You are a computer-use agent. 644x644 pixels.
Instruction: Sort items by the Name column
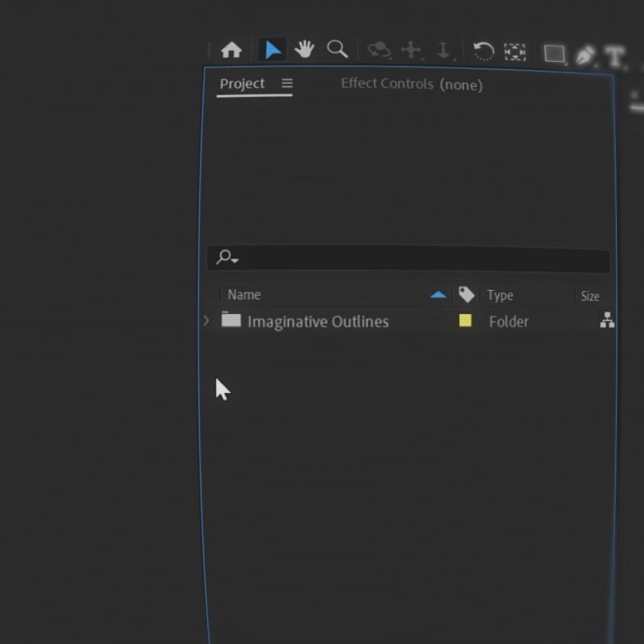243,294
